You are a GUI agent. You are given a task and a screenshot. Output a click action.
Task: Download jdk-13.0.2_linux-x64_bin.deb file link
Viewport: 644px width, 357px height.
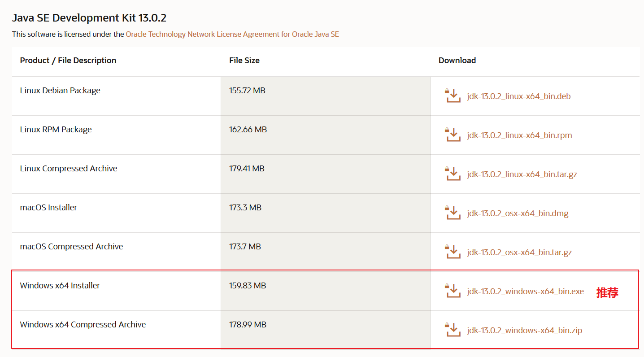pyautogui.click(x=519, y=96)
